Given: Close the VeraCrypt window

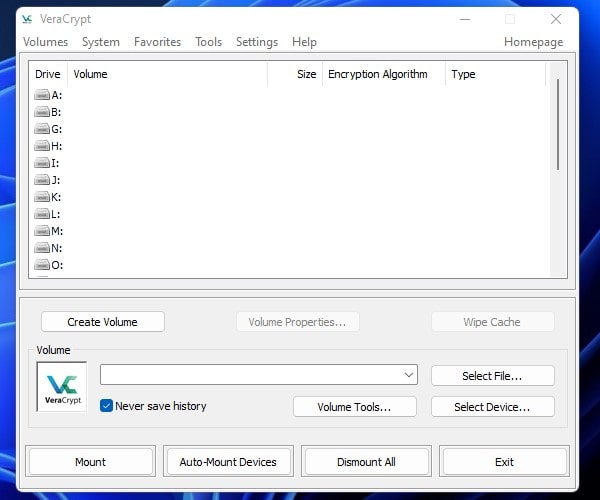Looking at the screenshot, I should point(556,19).
